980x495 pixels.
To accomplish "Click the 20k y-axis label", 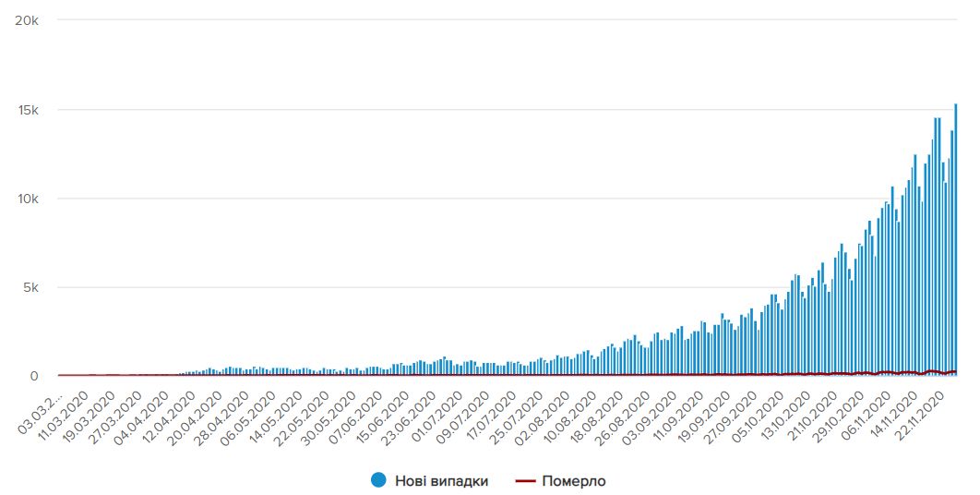I will 27,20.
